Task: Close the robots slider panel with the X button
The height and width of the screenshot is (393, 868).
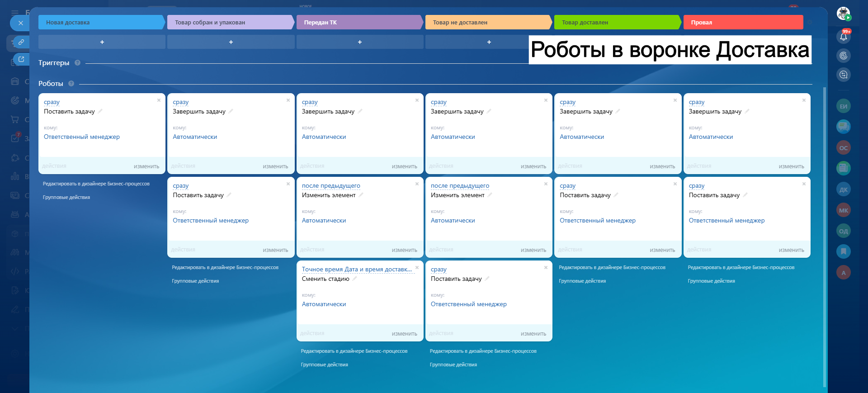Action: 20,23
